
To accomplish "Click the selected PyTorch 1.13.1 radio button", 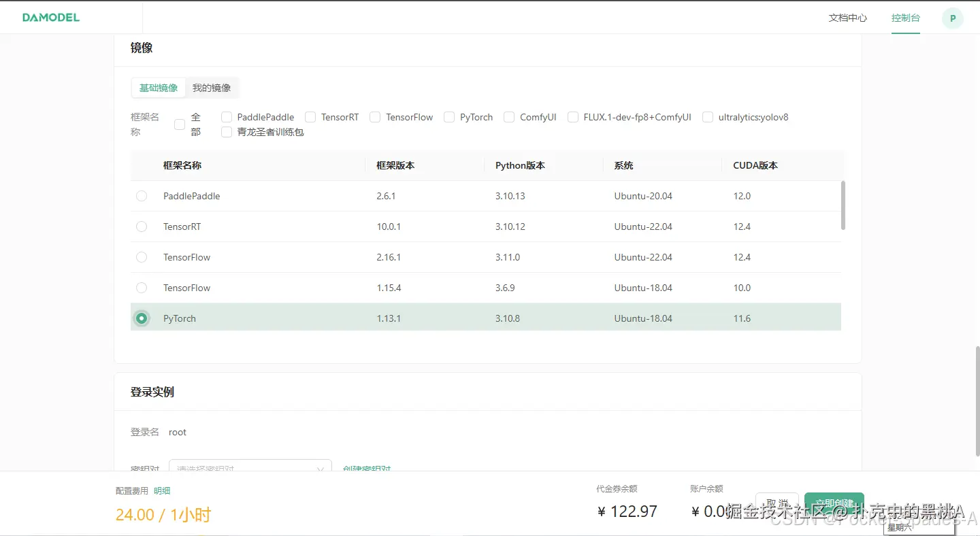I will pos(142,318).
